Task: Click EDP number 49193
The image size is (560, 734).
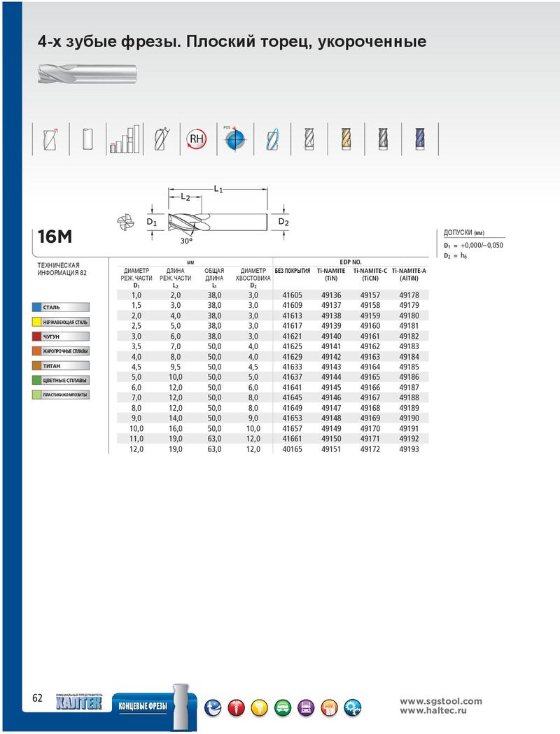Action: coord(409,449)
